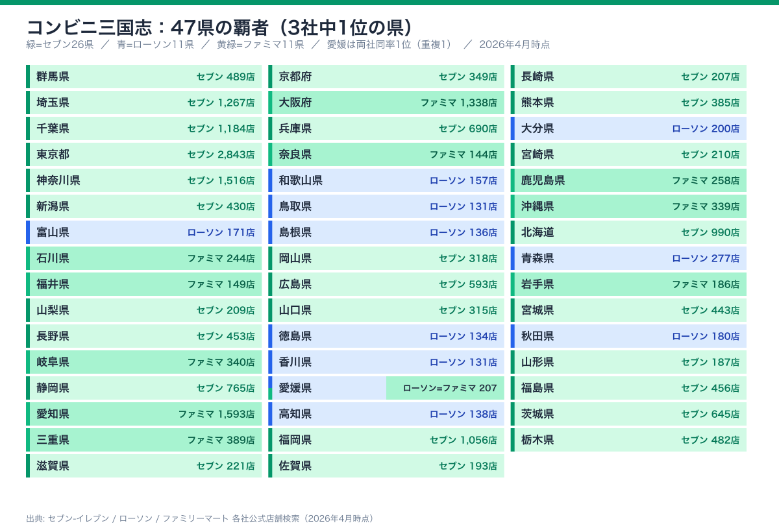This screenshot has height=532, width=779.
Task: Click the 2026年4月時点 subtitle text
Action: pos(515,45)
